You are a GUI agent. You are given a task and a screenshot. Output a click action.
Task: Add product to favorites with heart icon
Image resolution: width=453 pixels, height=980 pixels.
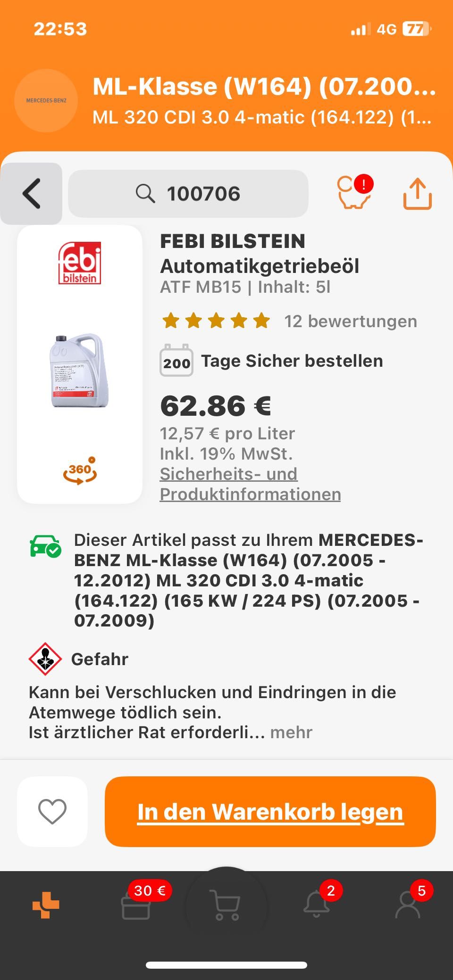[x=52, y=811]
